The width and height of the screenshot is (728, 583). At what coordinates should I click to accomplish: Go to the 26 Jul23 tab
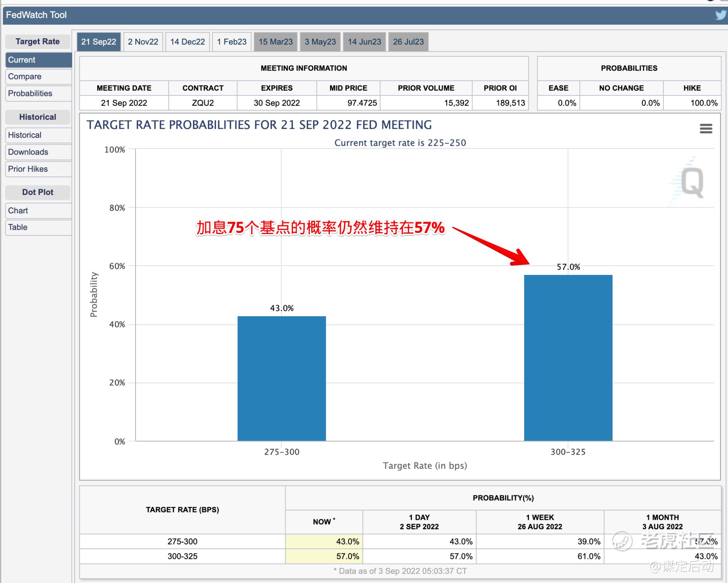pos(408,42)
